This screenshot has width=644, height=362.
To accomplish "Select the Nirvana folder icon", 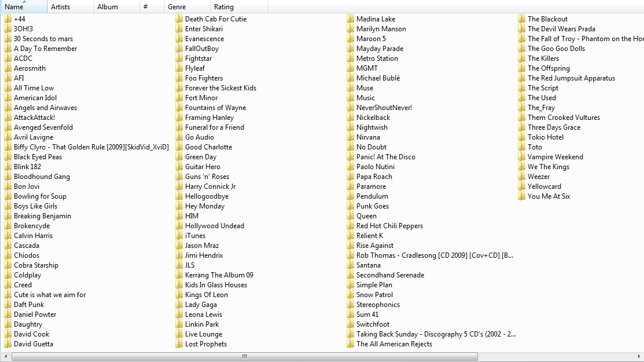I will [x=350, y=137].
